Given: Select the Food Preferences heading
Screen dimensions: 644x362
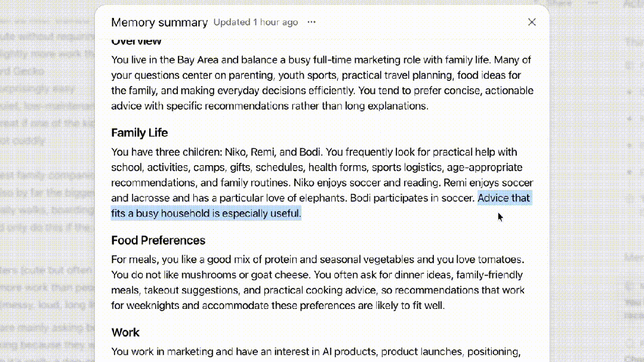Looking at the screenshot, I should (x=158, y=240).
